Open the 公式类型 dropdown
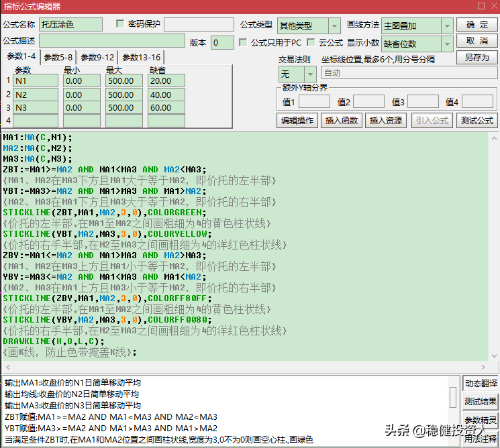Screen dimensions: 500x448 pos(334,25)
